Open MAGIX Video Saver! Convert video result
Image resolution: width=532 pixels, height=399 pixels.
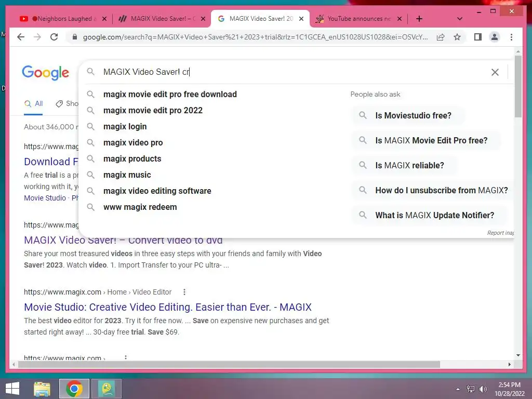point(123,240)
